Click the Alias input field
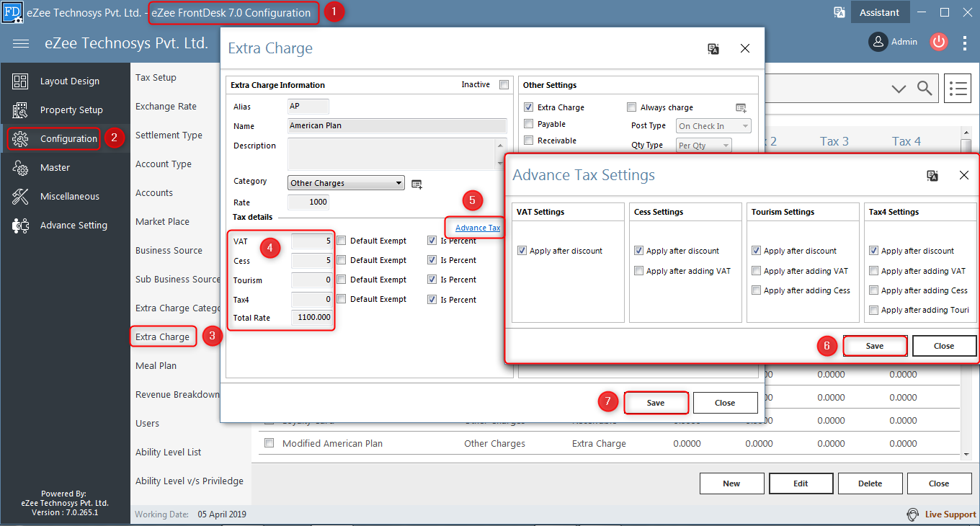Image resolution: width=980 pixels, height=526 pixels. [x=308, y=107]
